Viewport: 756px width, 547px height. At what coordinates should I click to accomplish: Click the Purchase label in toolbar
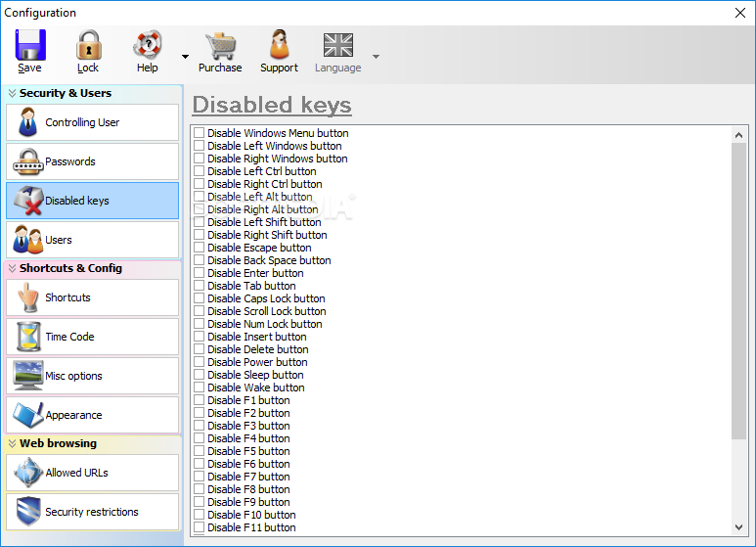pos(220,68)
